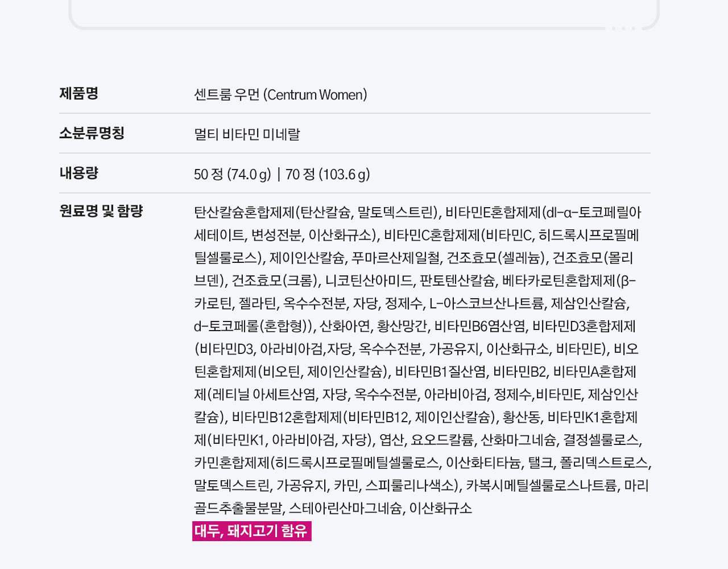Screen dimensions: 728x569
Task: Click the 내용량 row label
Action: [79, 173]
